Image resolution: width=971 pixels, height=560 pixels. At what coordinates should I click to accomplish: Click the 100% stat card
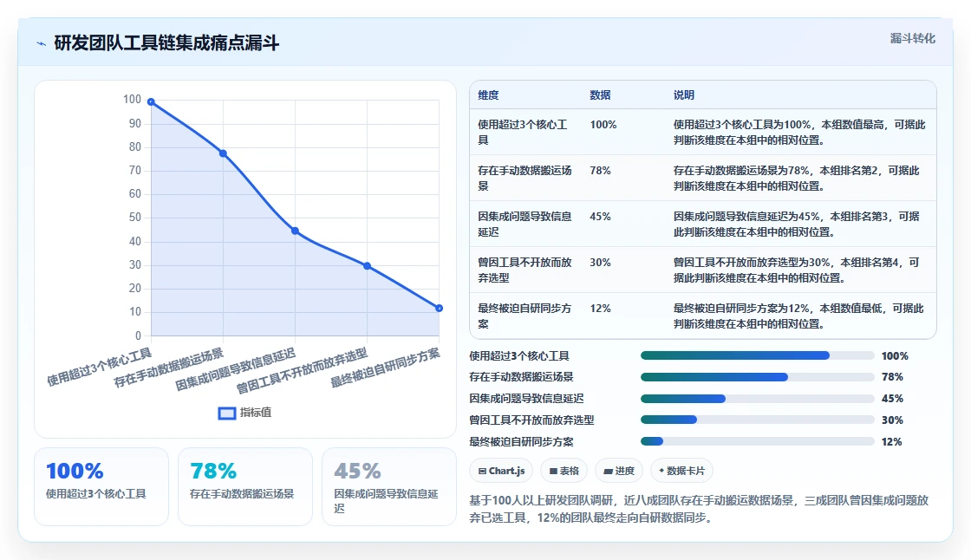point(101,487)
